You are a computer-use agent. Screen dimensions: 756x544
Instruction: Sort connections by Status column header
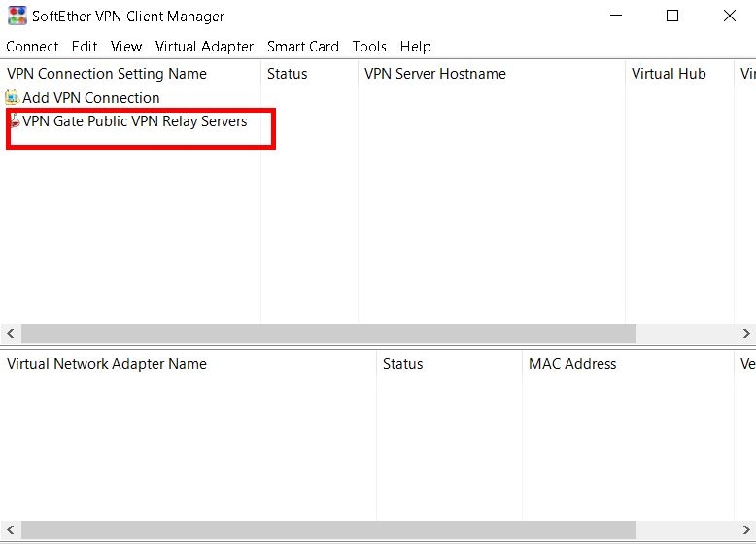[x=310, y=74]
